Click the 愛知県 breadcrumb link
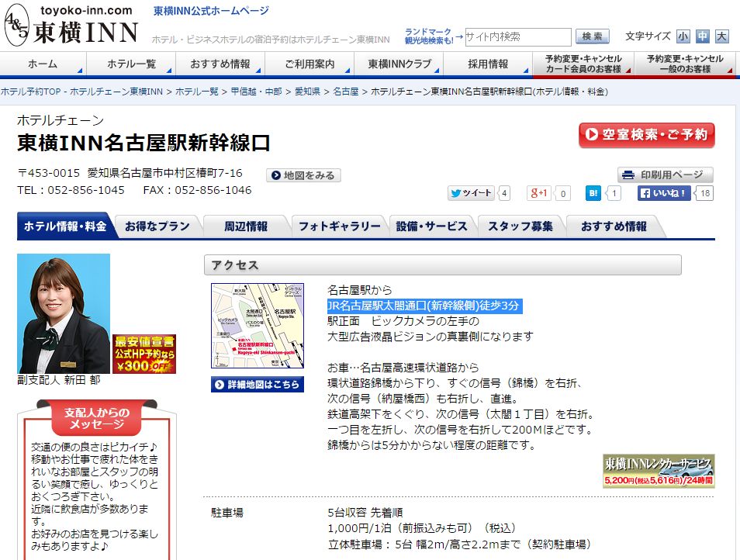 coord(307,92)
